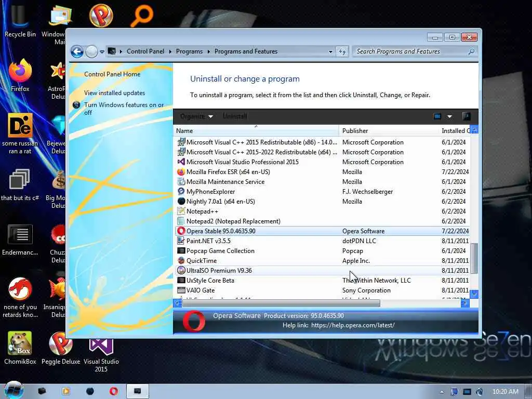Click the Programs and Features breadcrumb
Image resolution: width=532 pixels, height=399 pixels.
[246, 51]
